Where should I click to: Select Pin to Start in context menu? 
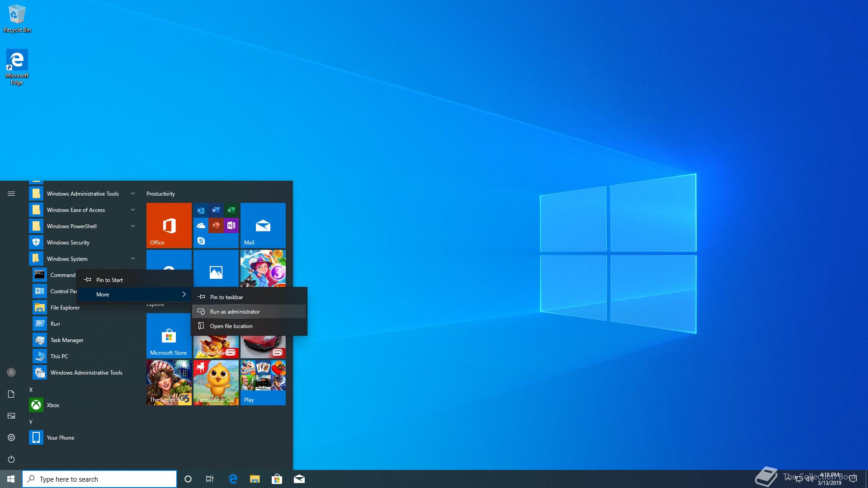pyautogui.click(x=135, y=280)
